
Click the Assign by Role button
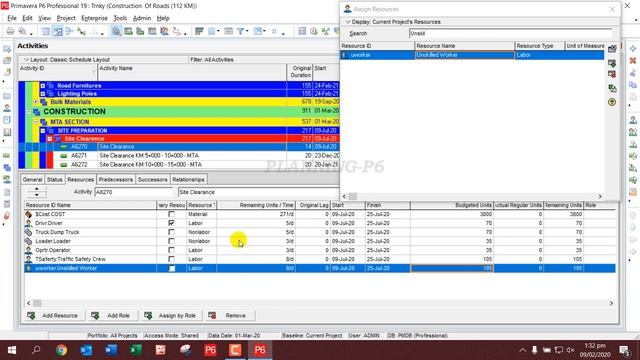pyautogui.click(x=172, y=316)
